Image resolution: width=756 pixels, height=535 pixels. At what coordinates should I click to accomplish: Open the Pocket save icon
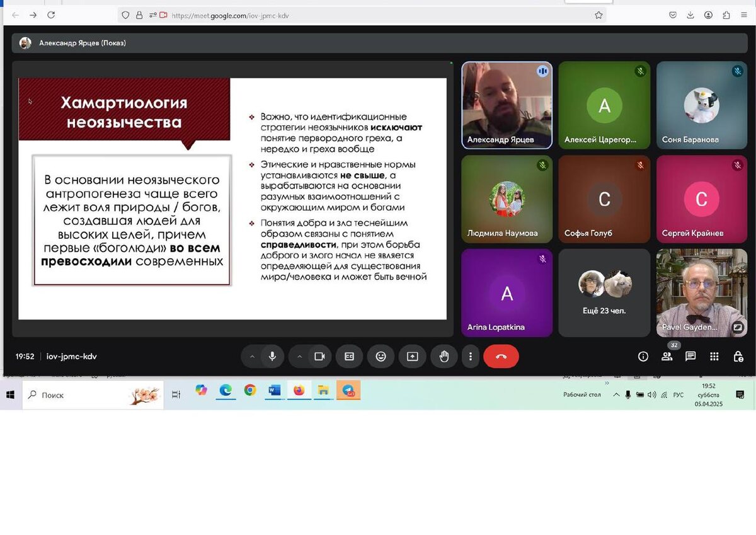tap(673, 15)
